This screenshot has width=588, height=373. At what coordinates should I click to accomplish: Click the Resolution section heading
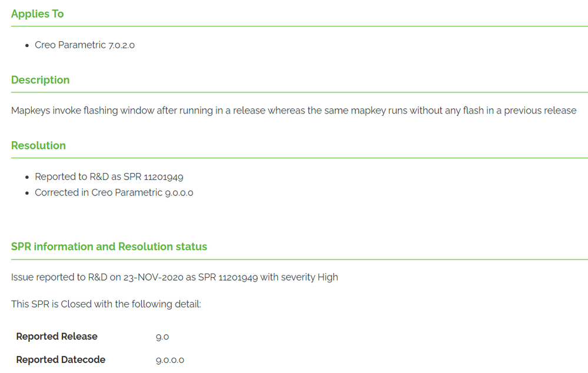tap(38, 145)
